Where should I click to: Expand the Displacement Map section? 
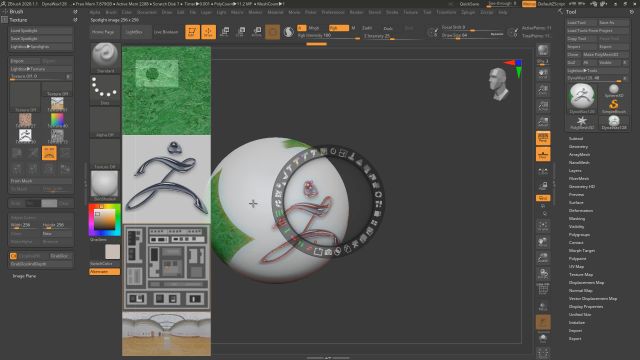[586, 282]
